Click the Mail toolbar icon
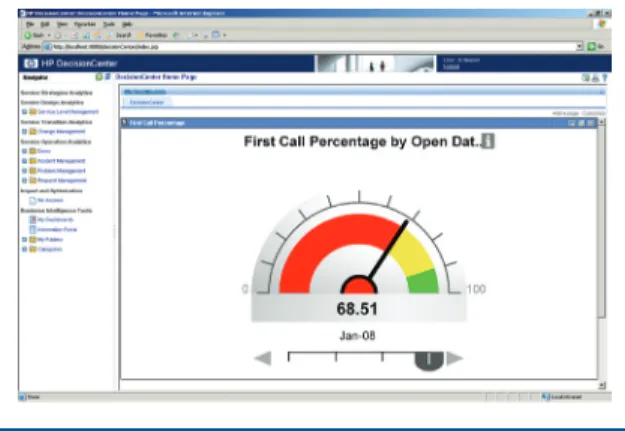This screenshot has height=431, width=625. [192, 35]
